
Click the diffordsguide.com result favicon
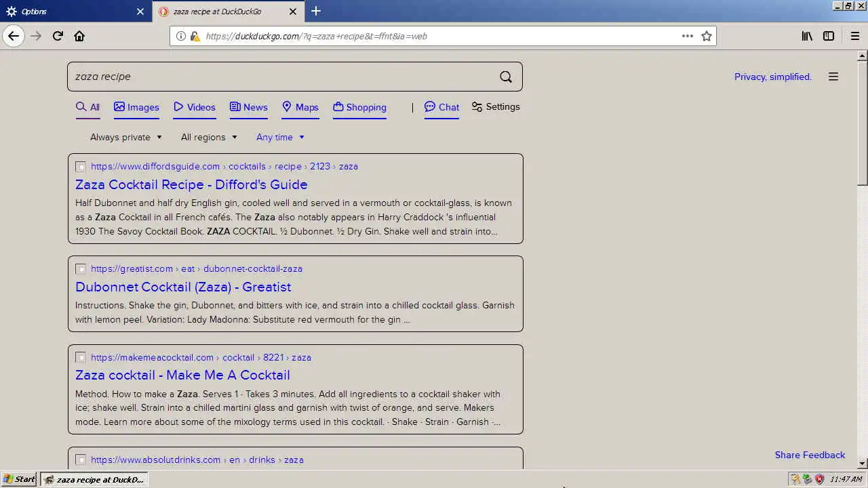click(x=81, y=166)
